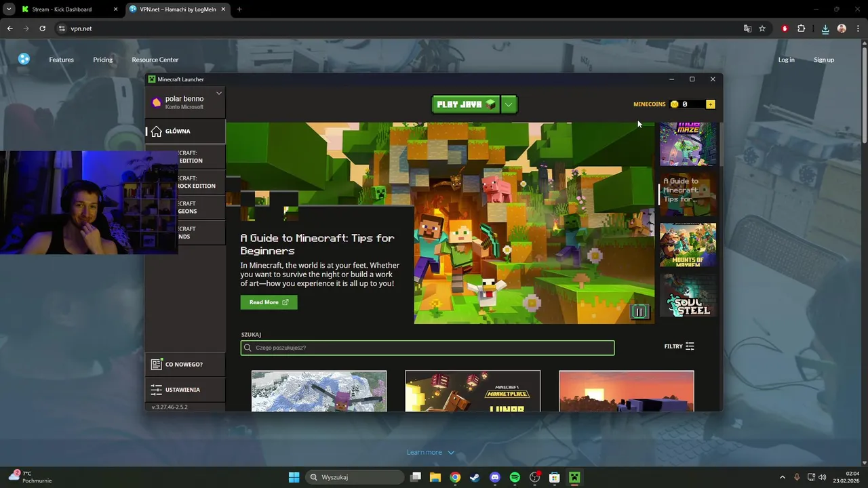Open Pricing on the vpn.net page
868x488 pixels.
pyautogui.click(x=103, y=60)
